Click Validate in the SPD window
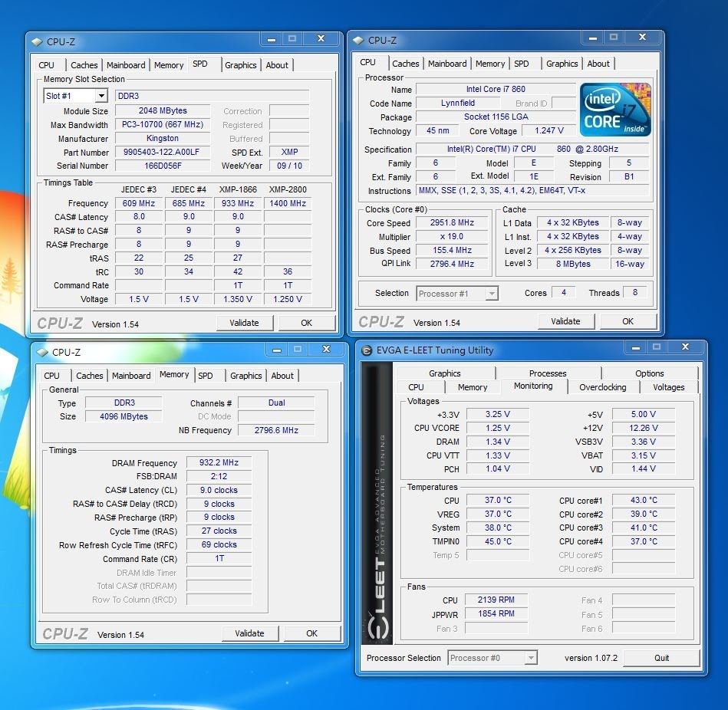728x710 pixels. pos(244,323)
